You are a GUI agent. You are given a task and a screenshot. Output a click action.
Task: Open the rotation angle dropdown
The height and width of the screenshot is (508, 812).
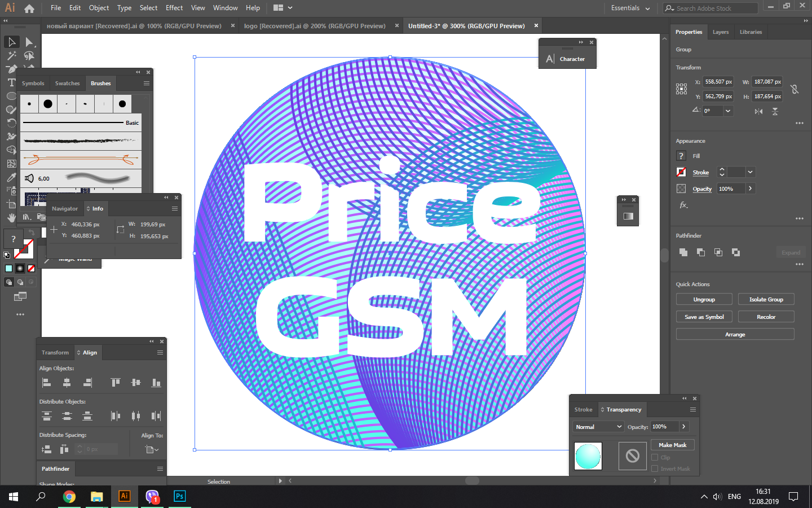point(728,111)
